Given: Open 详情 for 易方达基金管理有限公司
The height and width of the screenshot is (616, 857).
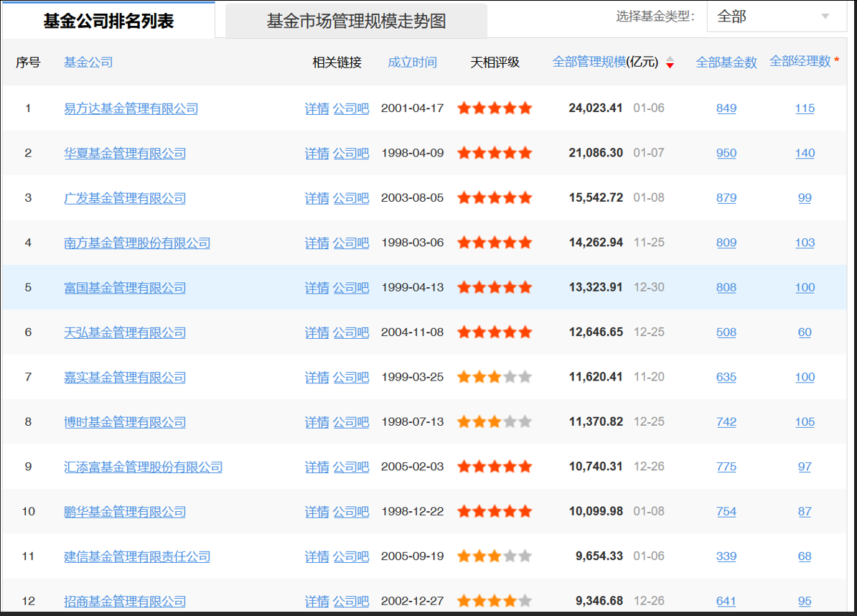Looking at the screenshot, I should 317,108.
